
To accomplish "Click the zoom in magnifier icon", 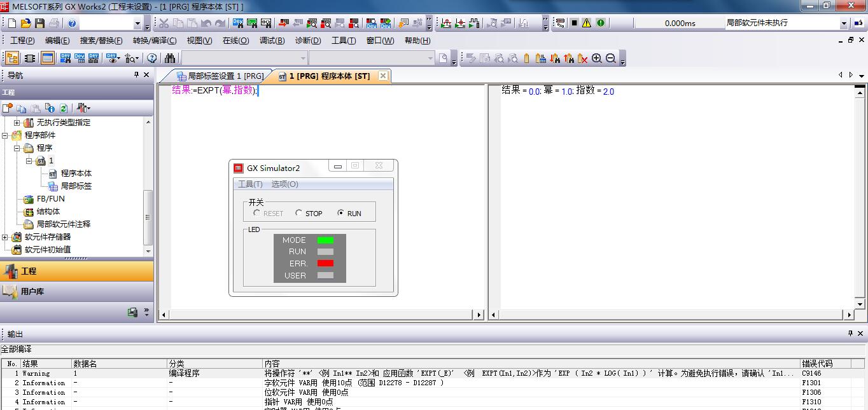I will tap(596, 58).
